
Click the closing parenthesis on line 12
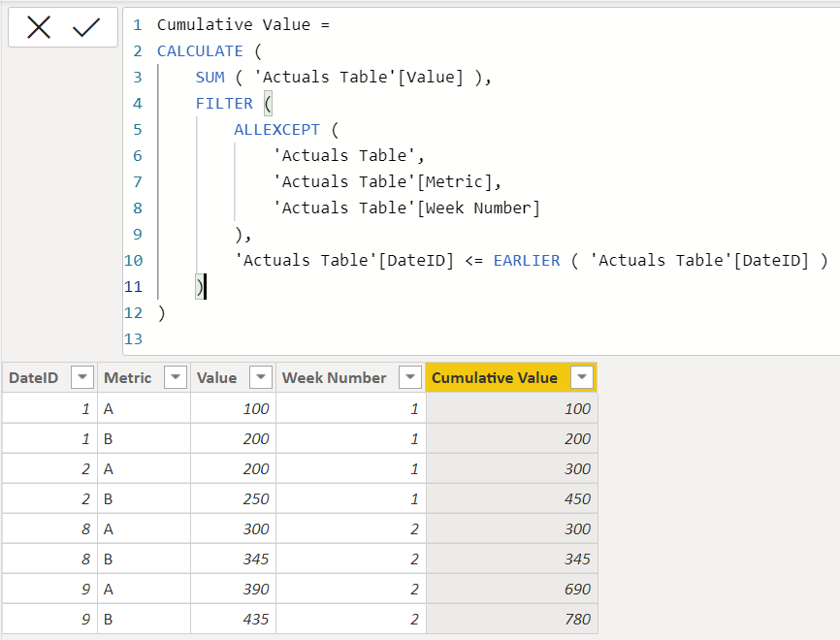(162, 313)
